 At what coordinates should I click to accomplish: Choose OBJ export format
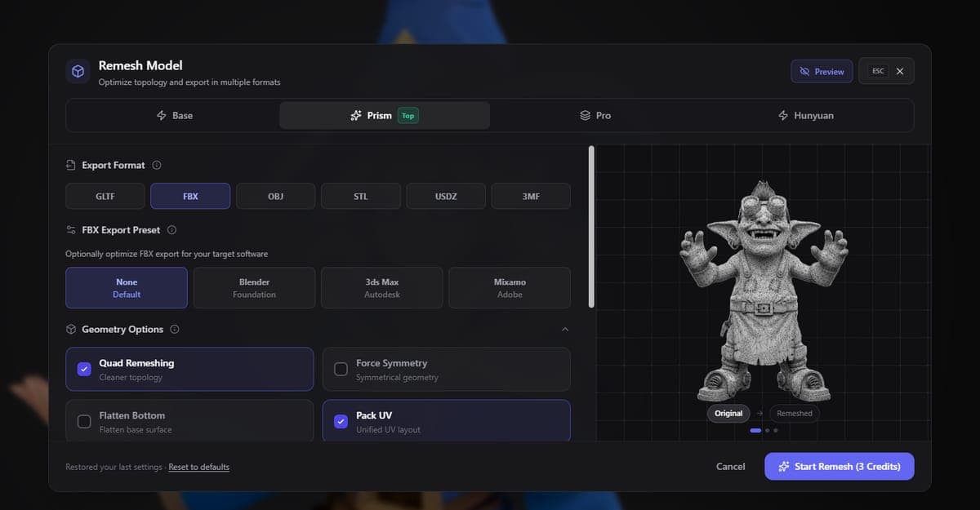coord(275,197)
